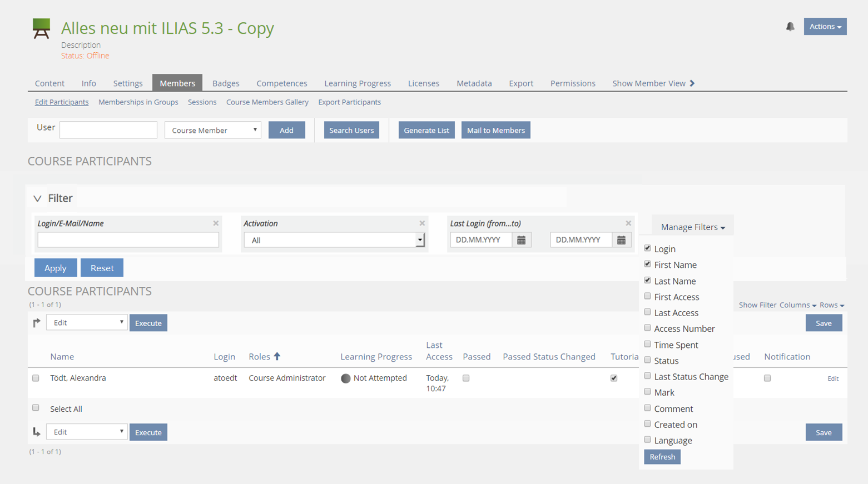Tick the Select All checkbox

coord(36,408)
